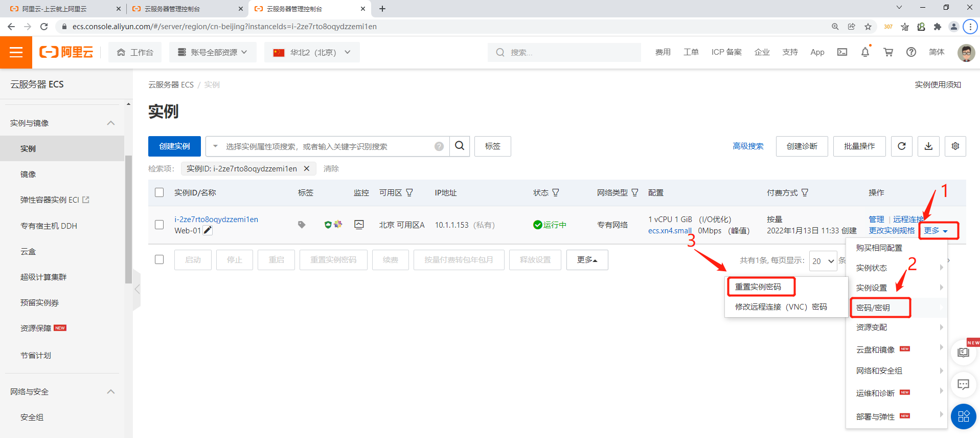The image size is (980, 438).
Task: Open column settings gear icon
Action: pos(955,146)
